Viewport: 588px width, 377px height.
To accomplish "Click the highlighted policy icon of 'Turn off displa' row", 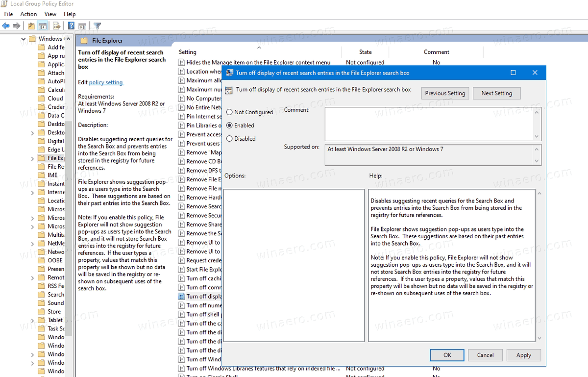I will (x=182, y=297).
